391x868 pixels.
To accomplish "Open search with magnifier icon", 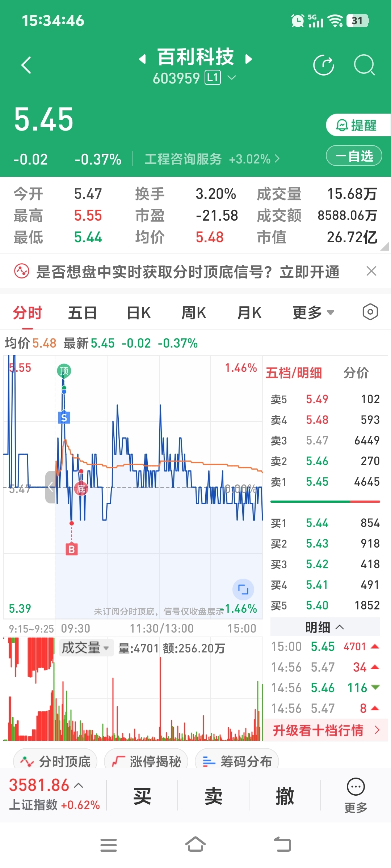I will tap(364, 65).
